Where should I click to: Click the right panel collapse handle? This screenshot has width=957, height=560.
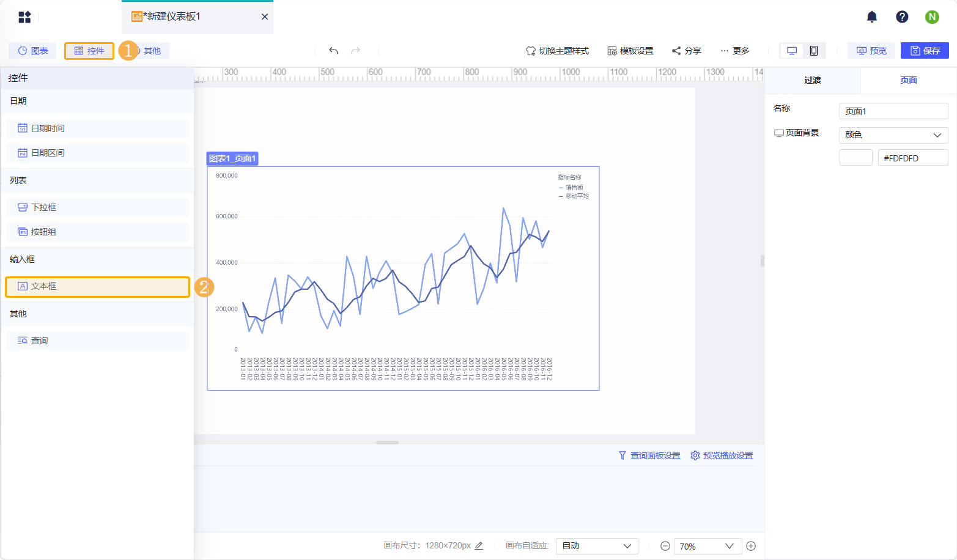pos(762,261)
